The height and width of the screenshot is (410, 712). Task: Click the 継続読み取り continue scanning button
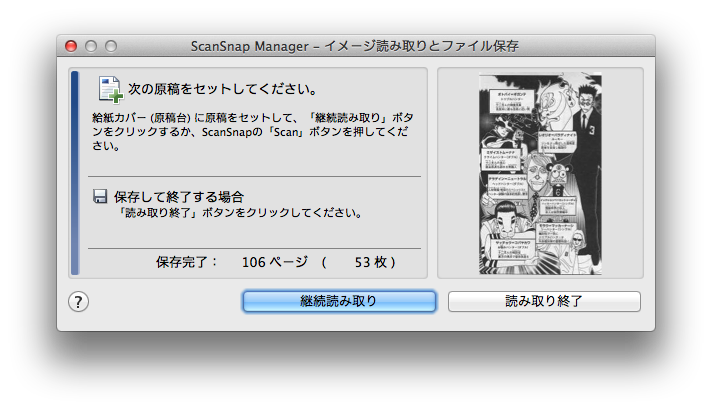[x=339, y=301]
